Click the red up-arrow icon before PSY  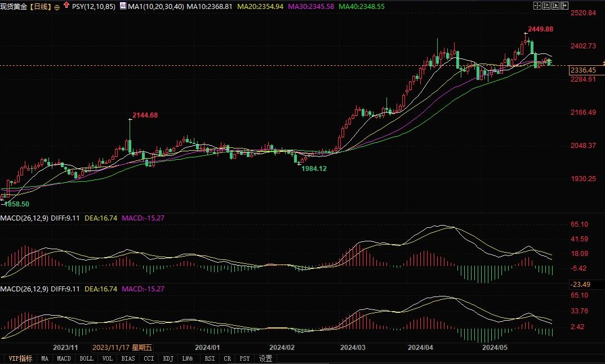[x=66, y=6]
